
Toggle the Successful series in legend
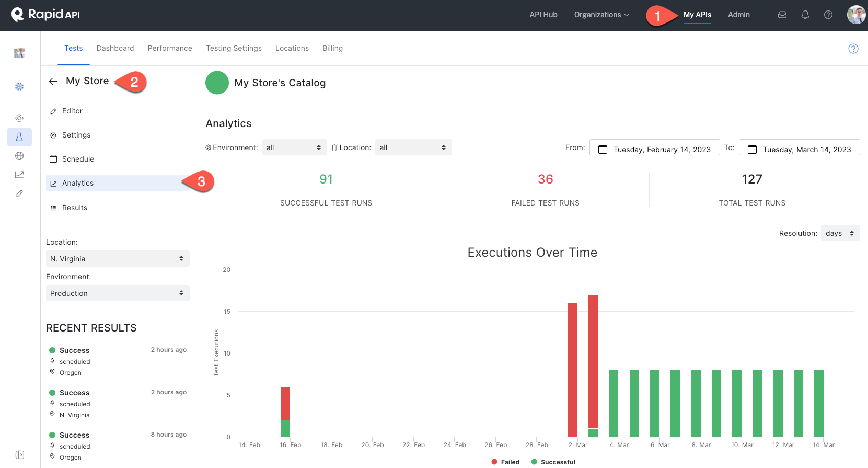coord(553,462)
